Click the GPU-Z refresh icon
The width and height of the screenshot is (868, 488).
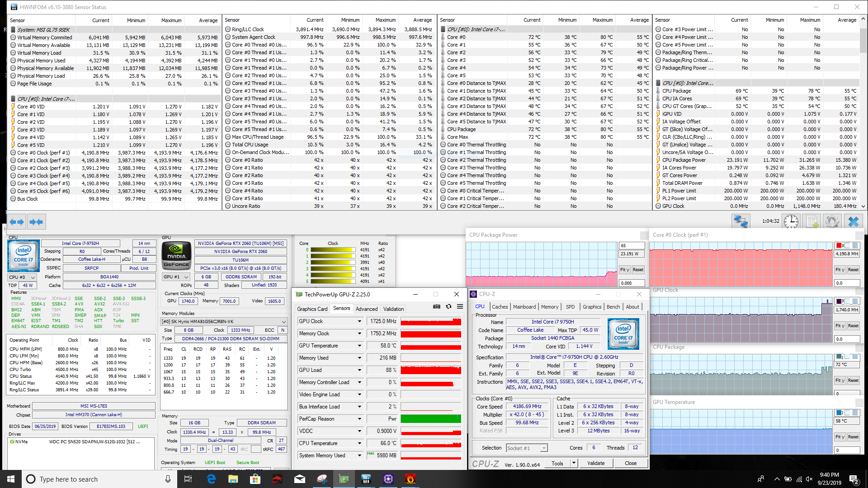coord(448,306)
